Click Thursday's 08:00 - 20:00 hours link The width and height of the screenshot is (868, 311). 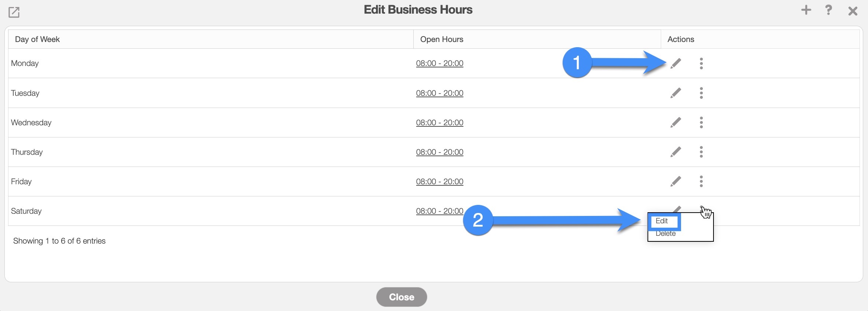(440, 152)
